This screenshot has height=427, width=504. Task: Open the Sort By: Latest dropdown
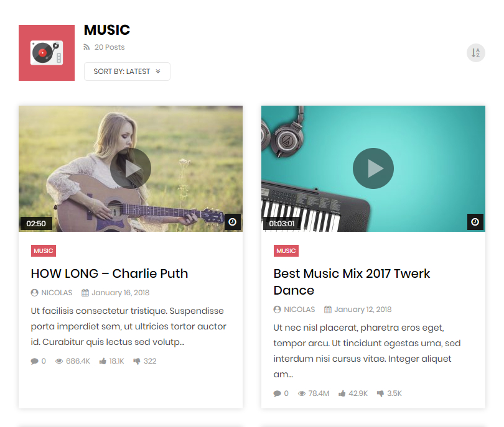pyautogui.click(x=127, y=71)
